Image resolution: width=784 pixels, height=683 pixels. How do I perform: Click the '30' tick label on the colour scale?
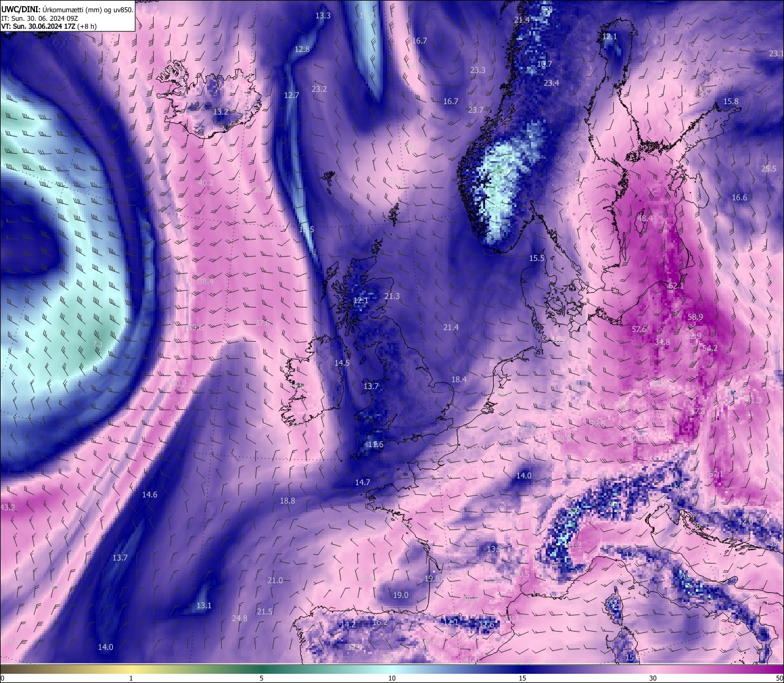[653, 678]
